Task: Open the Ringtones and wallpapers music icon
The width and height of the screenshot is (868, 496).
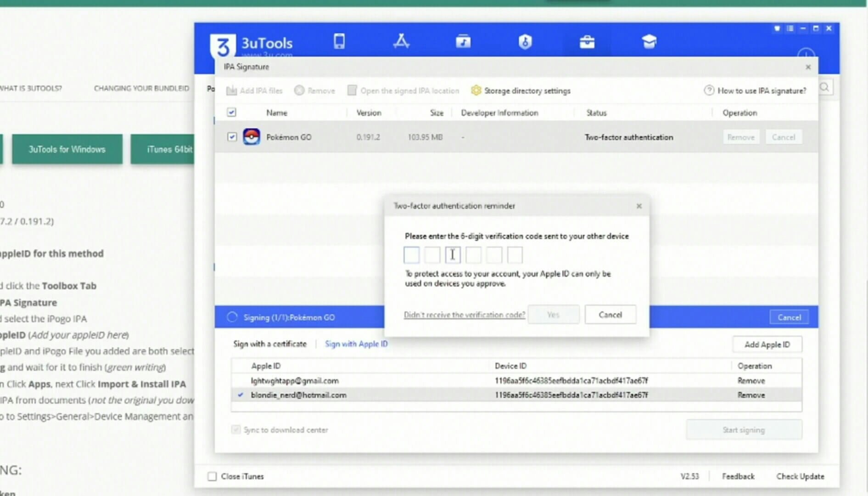Action: pyautogui.click(x=463, y=41)
